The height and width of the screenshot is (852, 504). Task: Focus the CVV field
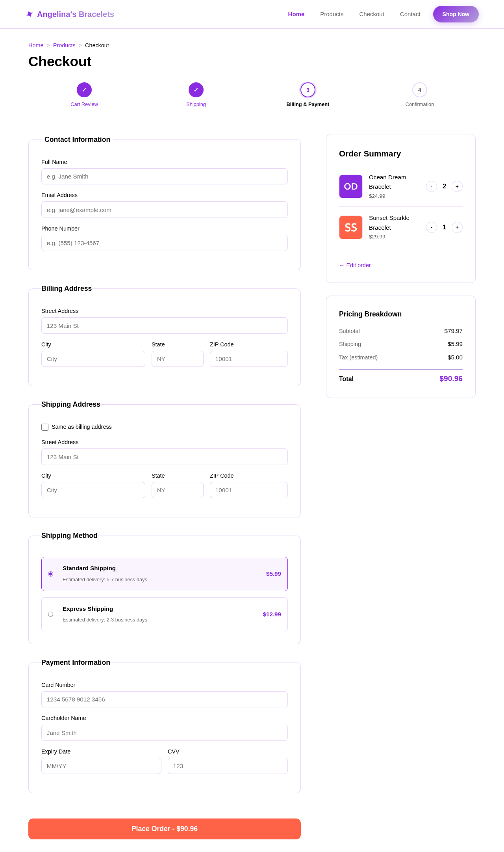[228, 766]
